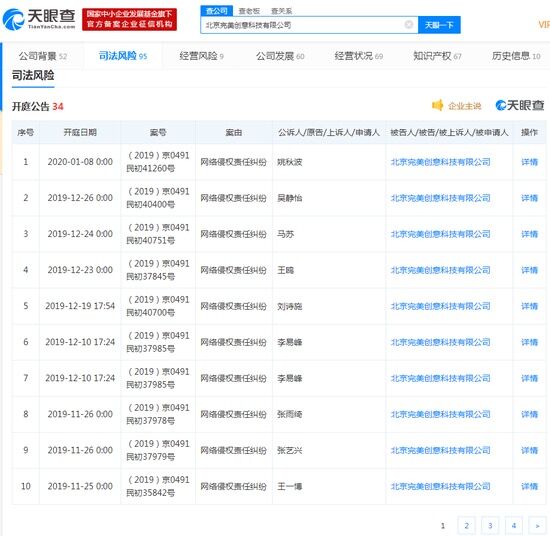Open 详情 for the 张艺兴 case row

(x=529, y=450)
